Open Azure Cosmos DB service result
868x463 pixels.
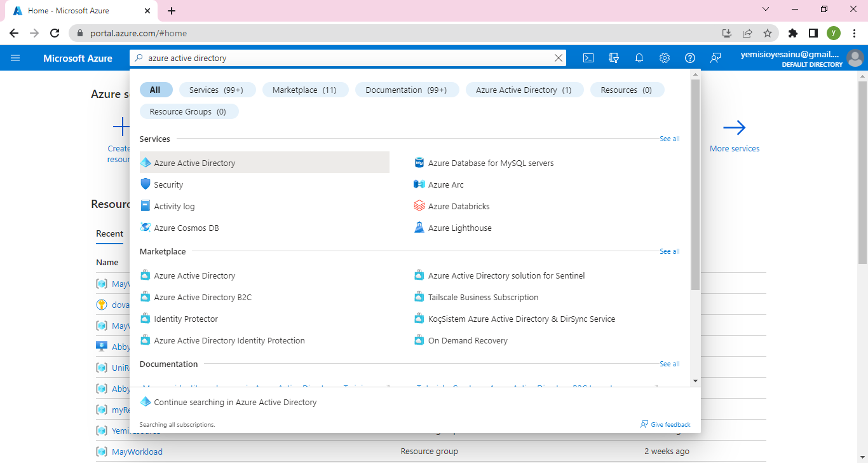186,228
